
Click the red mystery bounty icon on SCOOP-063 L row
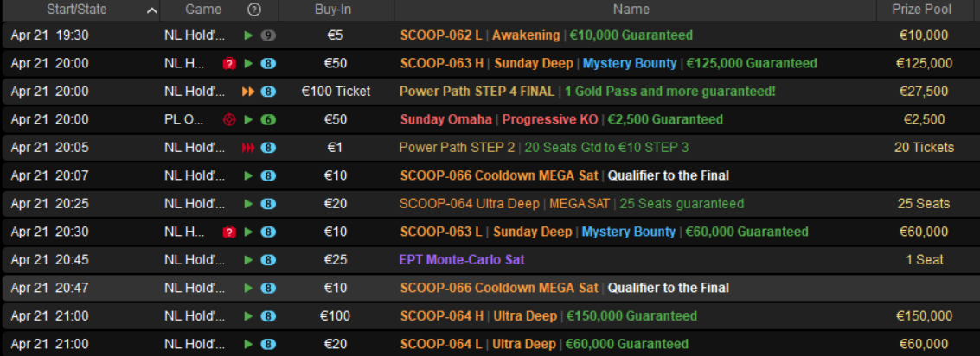coord(229,232)
